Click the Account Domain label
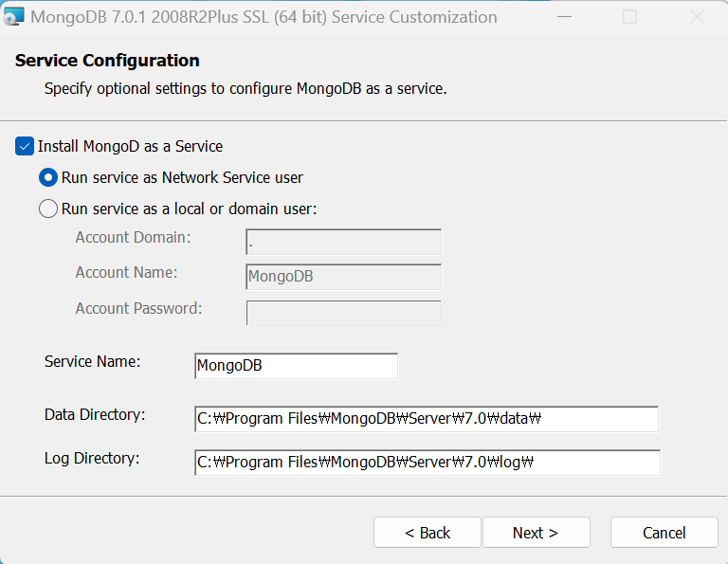Screen dimensions: 728x564 click(x=134, y=237)
